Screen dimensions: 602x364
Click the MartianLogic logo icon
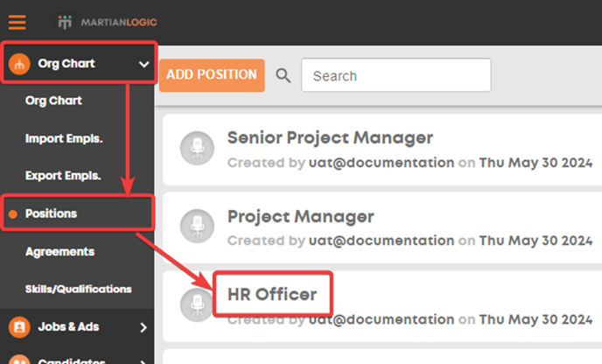[x=65, y=22]
